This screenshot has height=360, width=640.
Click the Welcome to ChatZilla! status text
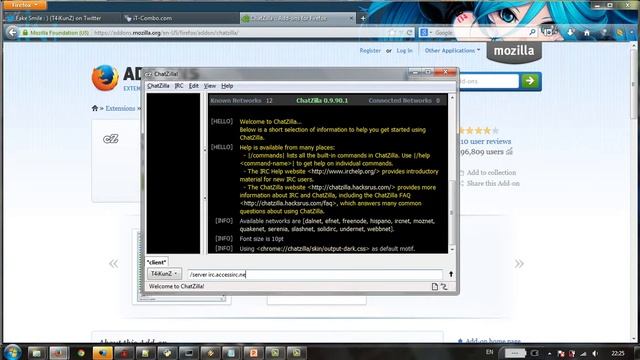click(x=176, y=287)
